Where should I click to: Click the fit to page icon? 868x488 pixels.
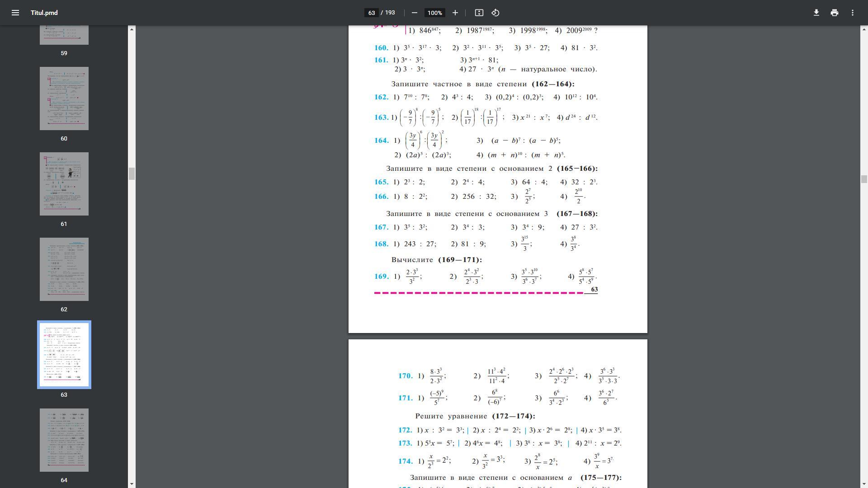click(479, 13)
